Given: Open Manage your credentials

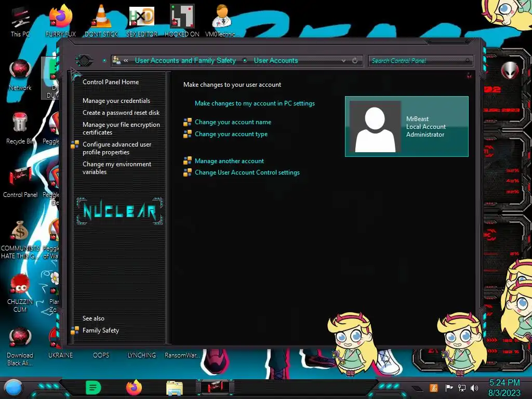Looking at the screenshot, I should point(116,101).
